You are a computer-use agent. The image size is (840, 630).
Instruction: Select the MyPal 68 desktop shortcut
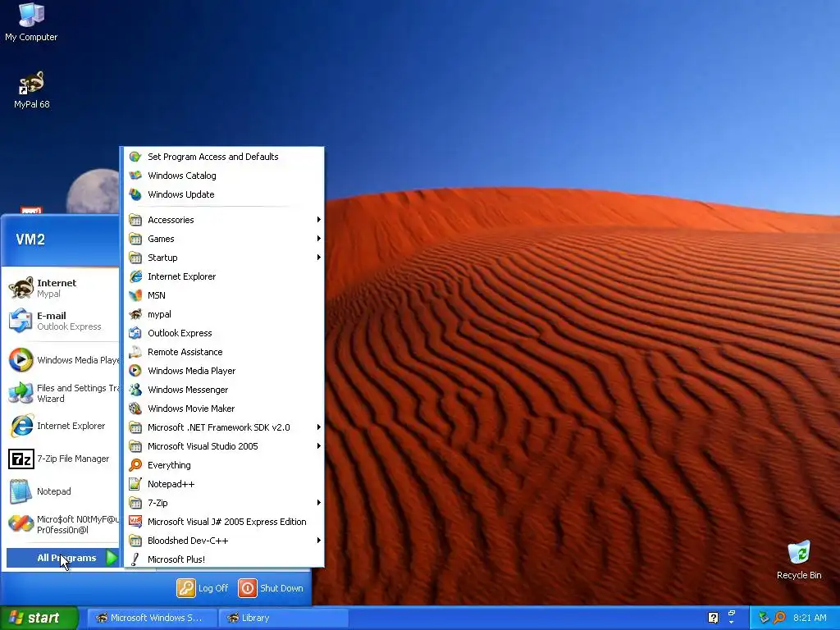(x=31, y=90)
